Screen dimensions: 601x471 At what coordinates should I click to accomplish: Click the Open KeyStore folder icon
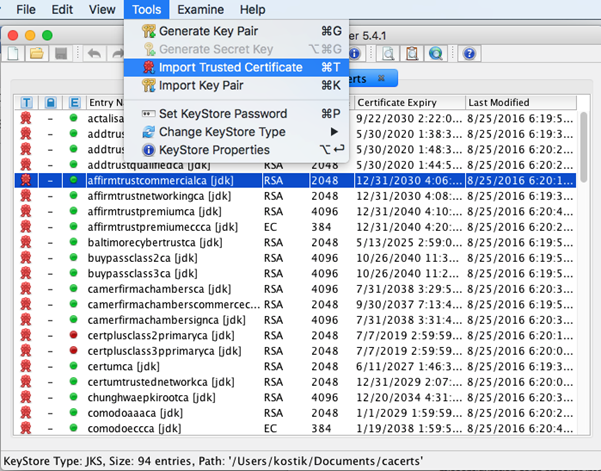tap(37, 53)
